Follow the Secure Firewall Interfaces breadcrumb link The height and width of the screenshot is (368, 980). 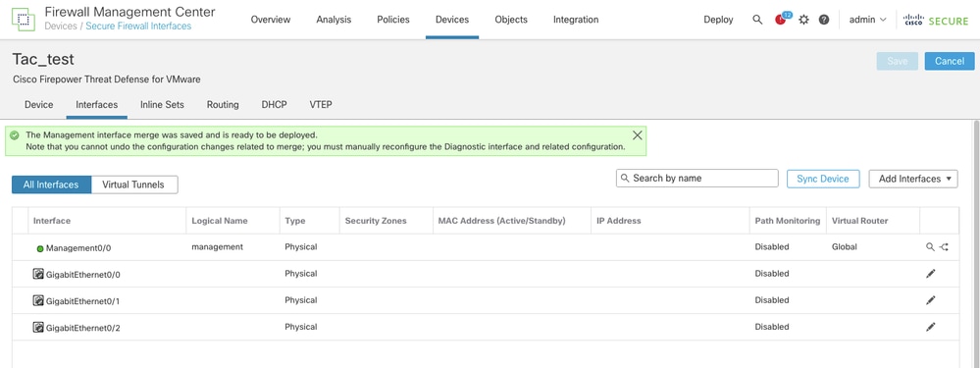tap(138, 26)
